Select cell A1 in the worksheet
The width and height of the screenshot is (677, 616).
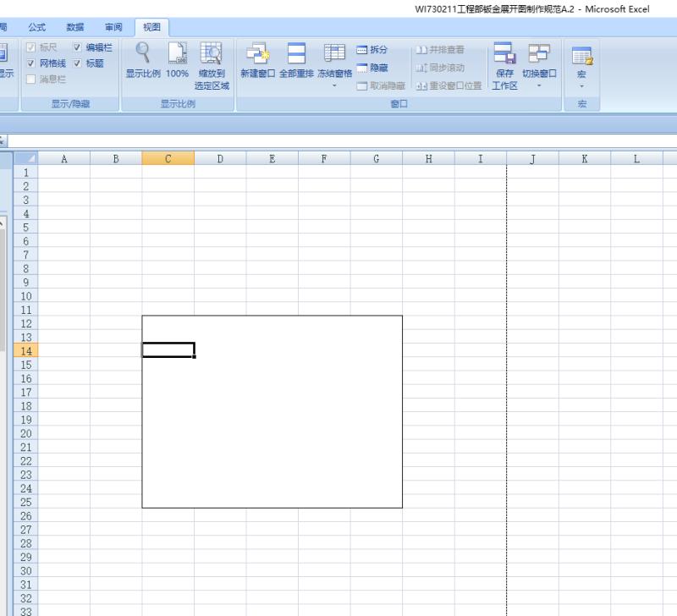[x=64, y=173]
